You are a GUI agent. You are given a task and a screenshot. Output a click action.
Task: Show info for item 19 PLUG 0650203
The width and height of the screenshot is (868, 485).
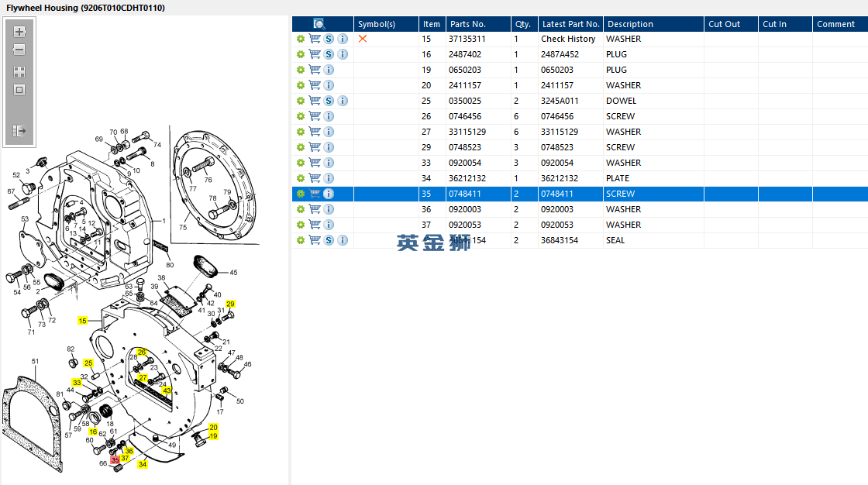click(x=329, y=70)
